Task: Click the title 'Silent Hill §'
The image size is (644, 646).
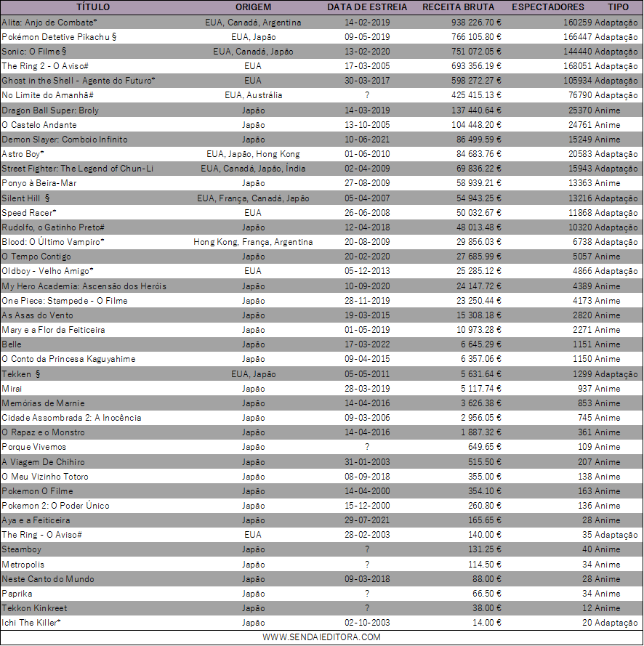Action: 25,198
